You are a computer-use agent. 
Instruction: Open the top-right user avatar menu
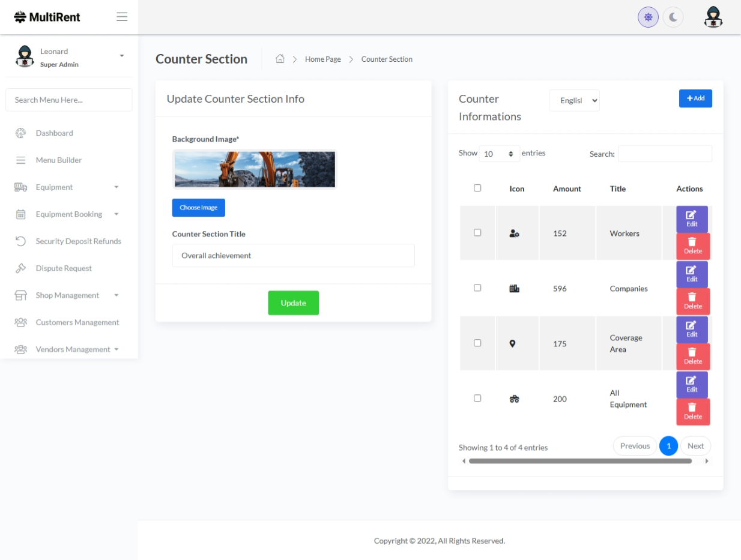click(x=713, y=17)
